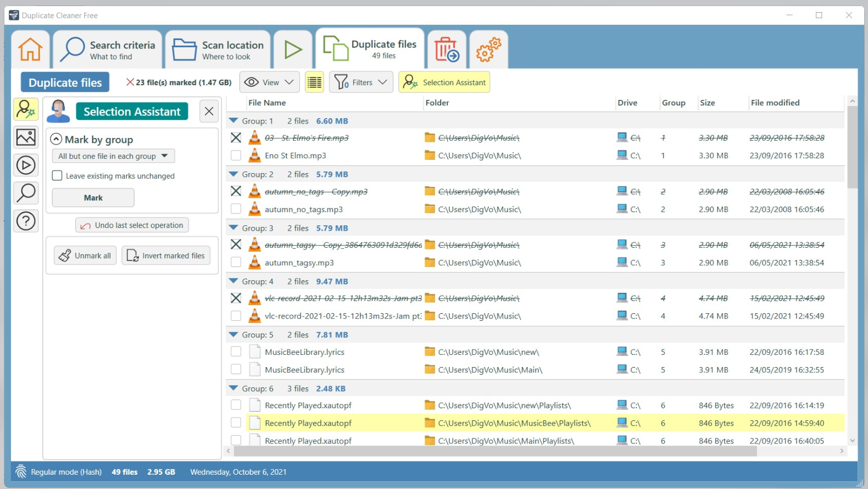Open the image preview sidebar icon
The image size is (868, 489).
point(26,137)
